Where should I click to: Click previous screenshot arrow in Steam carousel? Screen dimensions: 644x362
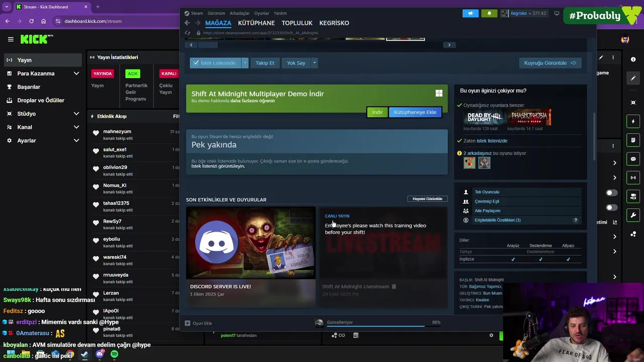point(191,45)
